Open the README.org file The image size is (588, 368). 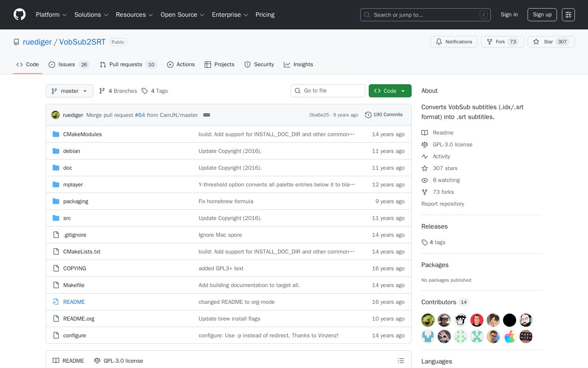[x=79, y=319]
